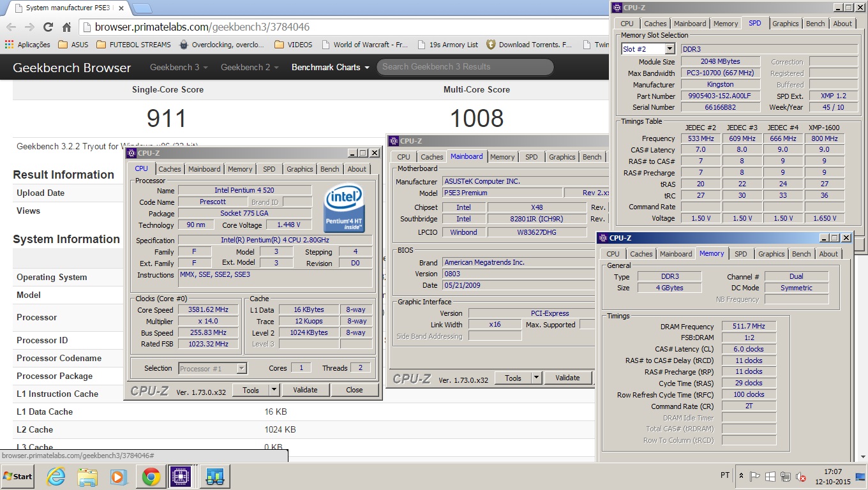Select the '9905403-152.A00LF' part number

[719, 96]
